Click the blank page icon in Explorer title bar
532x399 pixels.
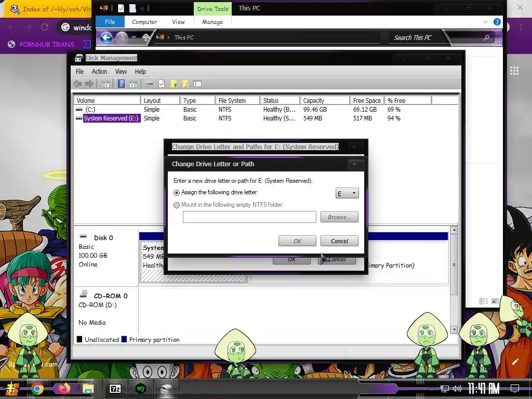click(x=132, y=8)
